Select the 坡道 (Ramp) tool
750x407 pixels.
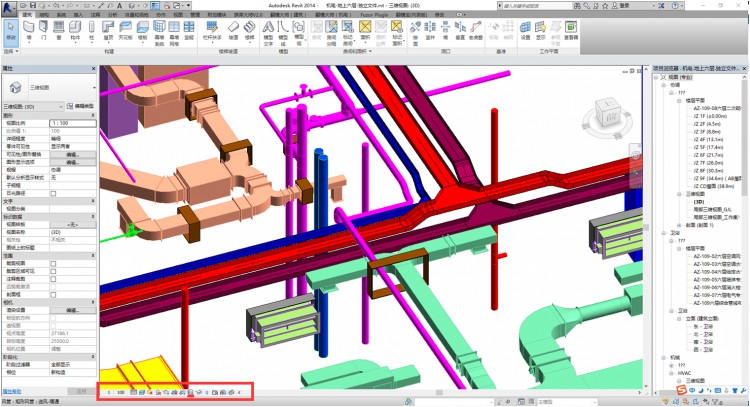click(233, 30)
